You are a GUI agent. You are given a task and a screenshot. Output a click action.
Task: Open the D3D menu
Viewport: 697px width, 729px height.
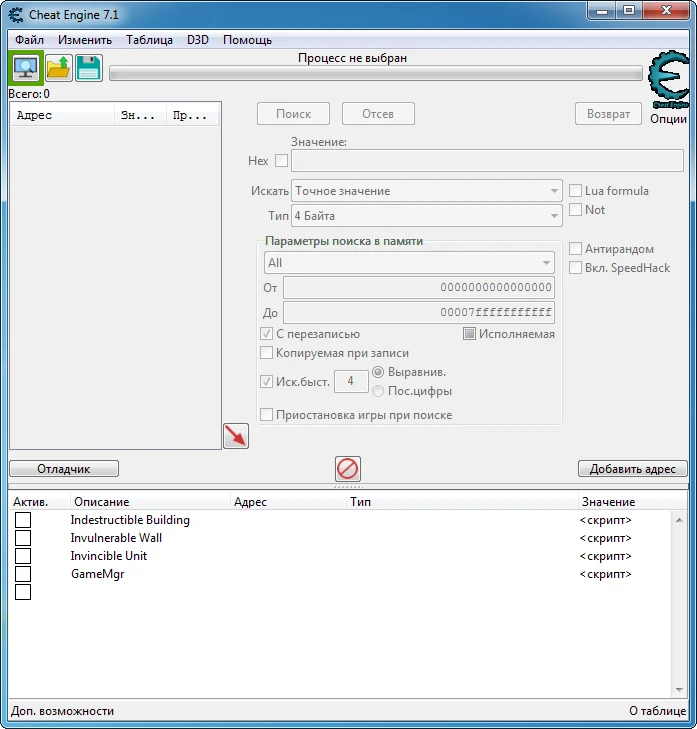tap(198, 40)
